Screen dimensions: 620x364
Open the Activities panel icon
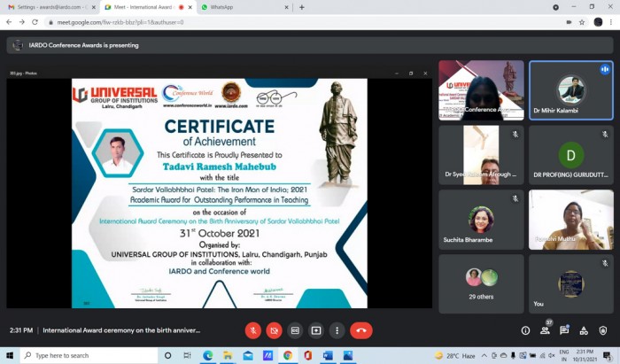coord(584,330)
